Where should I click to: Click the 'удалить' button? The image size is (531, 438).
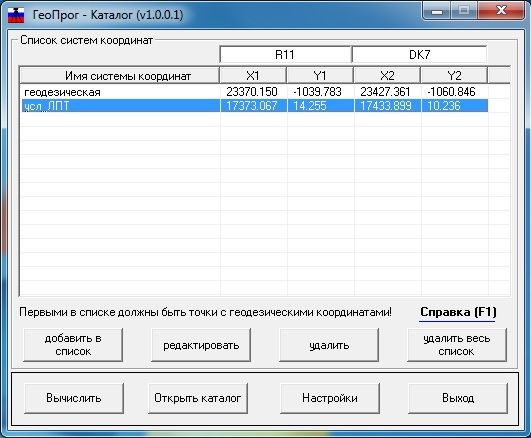329,345
